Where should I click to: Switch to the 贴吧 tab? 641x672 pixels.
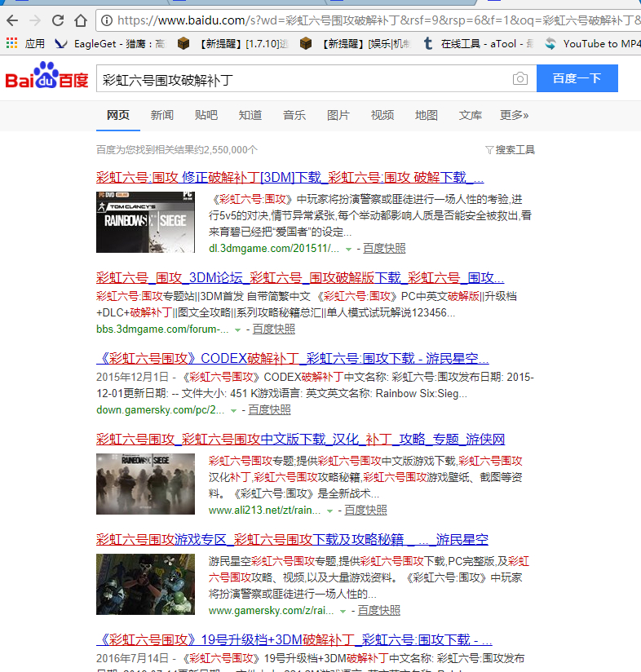[206, 115]
